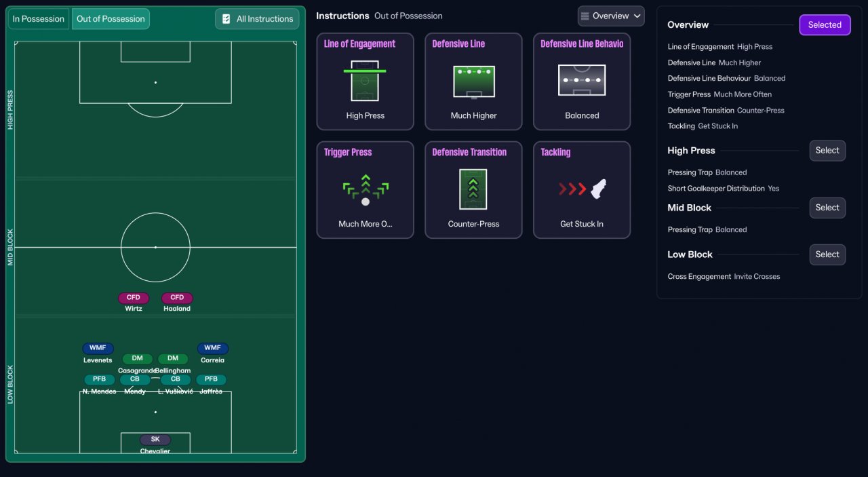Click Cross Engagement Invite Crosses row
Image resolution: width=868 pixels, height=477 pixels.
(x=724, y=277)
